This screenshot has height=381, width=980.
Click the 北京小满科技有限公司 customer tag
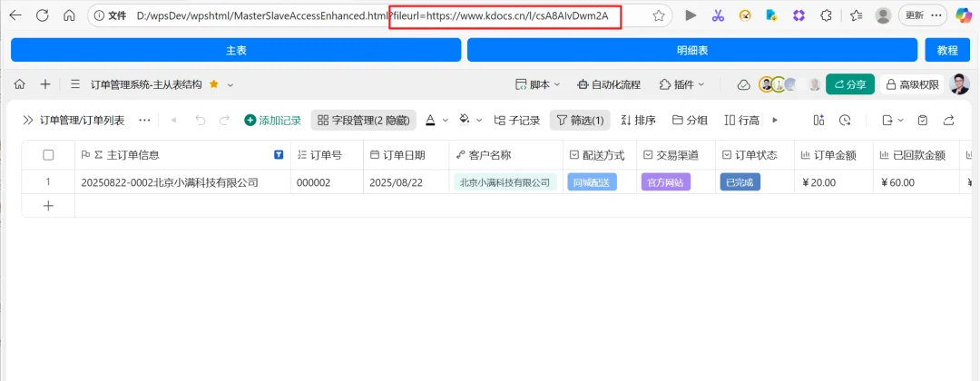coord(505,182)
